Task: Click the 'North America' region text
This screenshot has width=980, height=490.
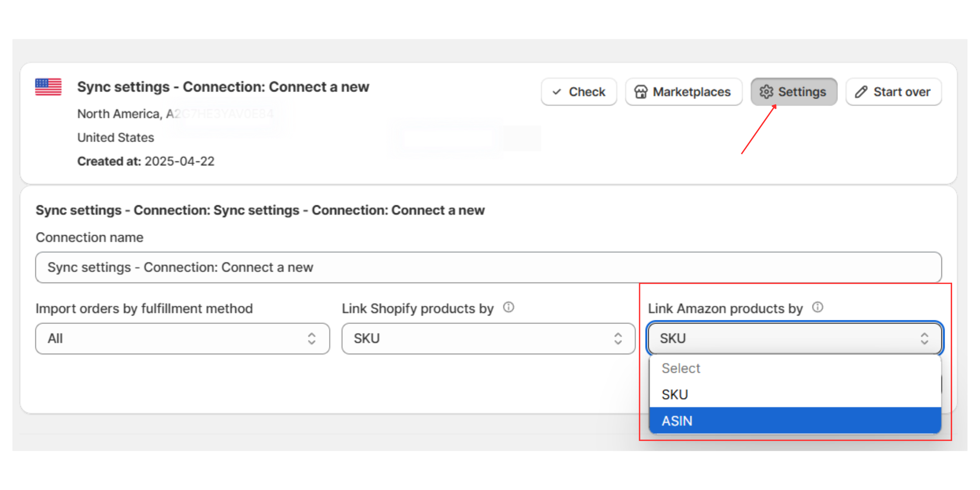Action: pos(119,114)
